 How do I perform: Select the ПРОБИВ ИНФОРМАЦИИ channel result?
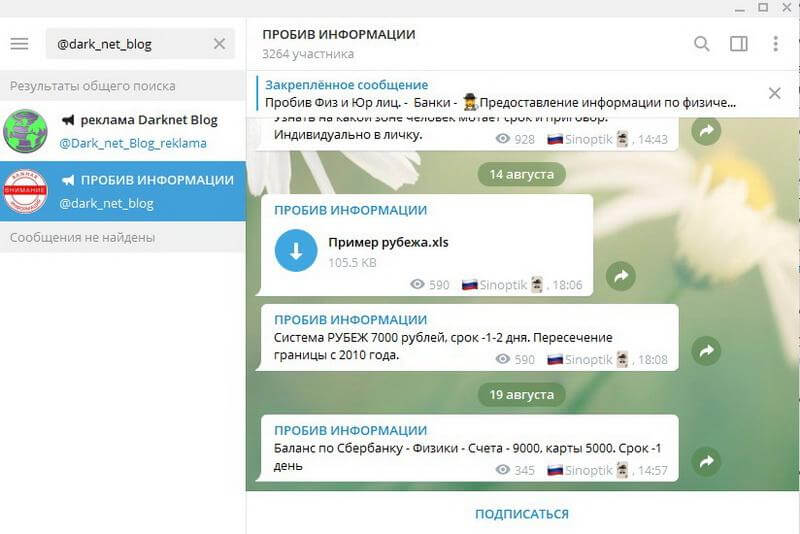123,191
